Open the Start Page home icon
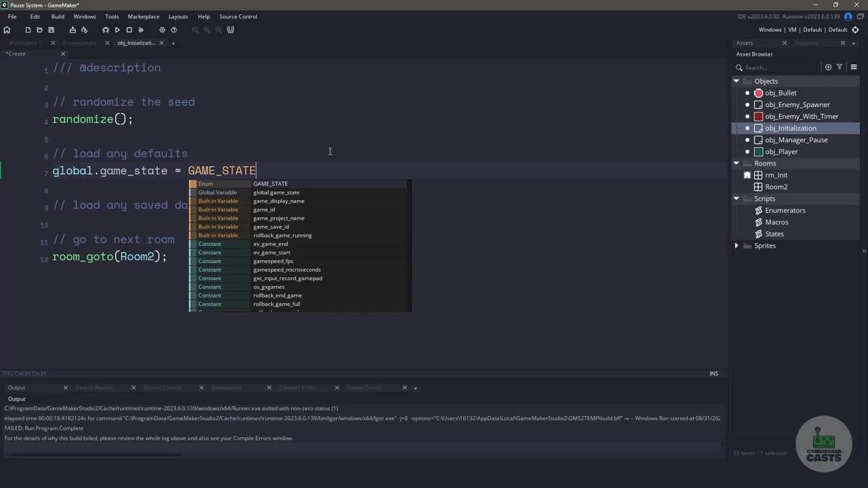Image resolution: width=868 pixels, height=488 pixels. point(7,30)
